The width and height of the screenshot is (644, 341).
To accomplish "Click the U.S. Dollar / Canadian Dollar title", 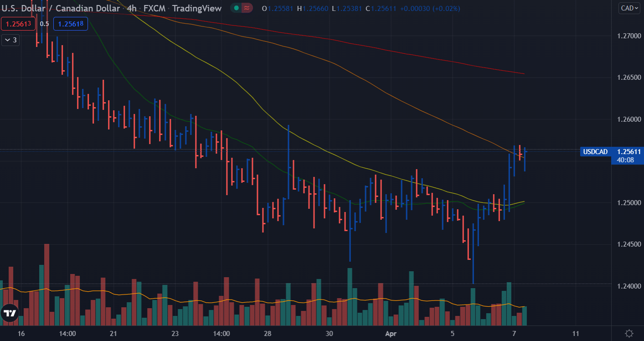I will (x=62, y=8).
